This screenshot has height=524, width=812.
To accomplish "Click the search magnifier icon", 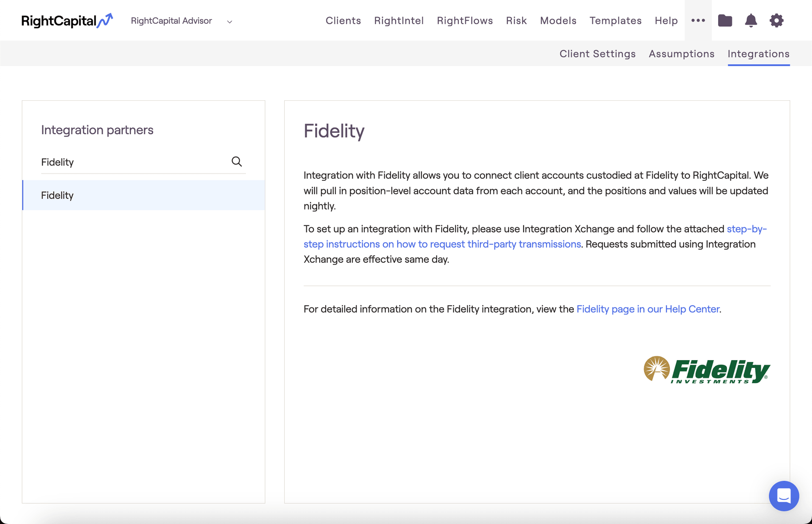I will click(x=237, y=161).
